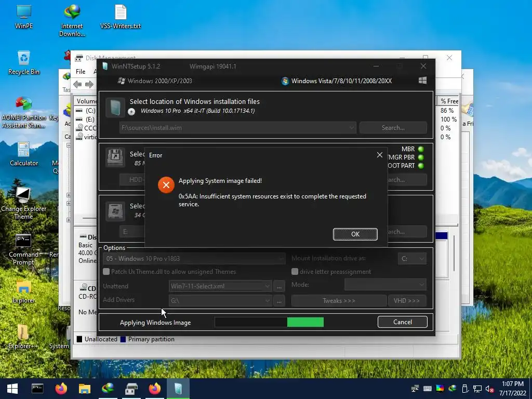
Task: Click muted volume icon in system tray
Action: tap(489, 389)
